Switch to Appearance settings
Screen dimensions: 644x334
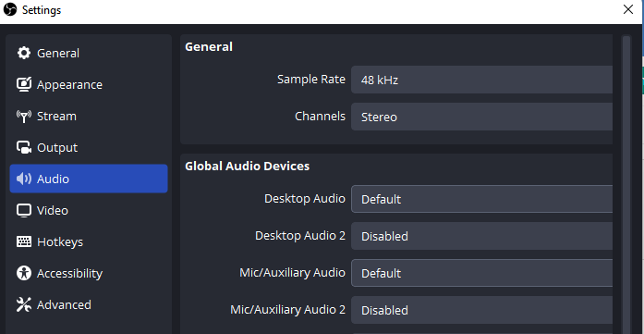coord(89,84)
